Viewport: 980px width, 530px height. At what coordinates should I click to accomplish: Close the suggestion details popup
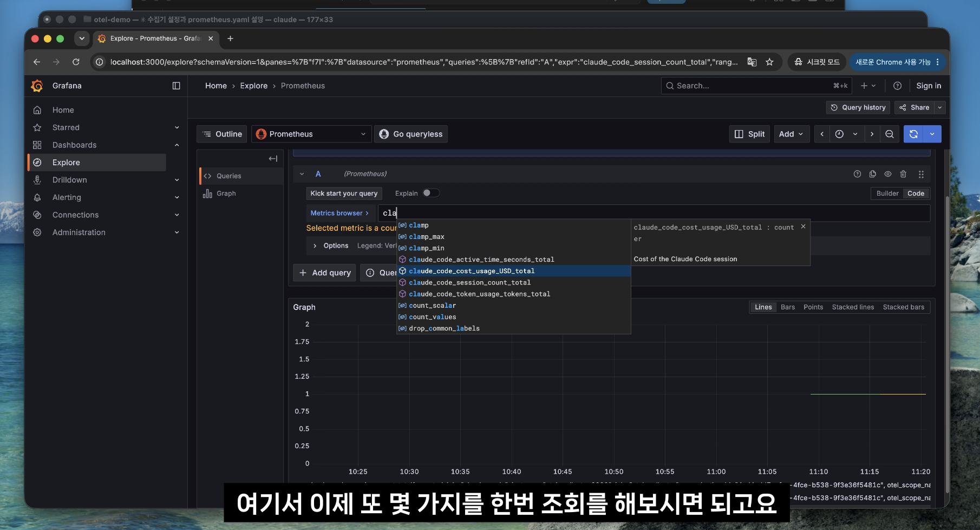pos(803,227)
